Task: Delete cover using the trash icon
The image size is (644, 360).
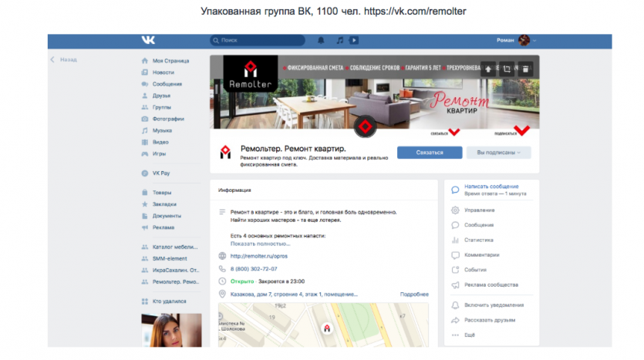Action: coord(525,69)
